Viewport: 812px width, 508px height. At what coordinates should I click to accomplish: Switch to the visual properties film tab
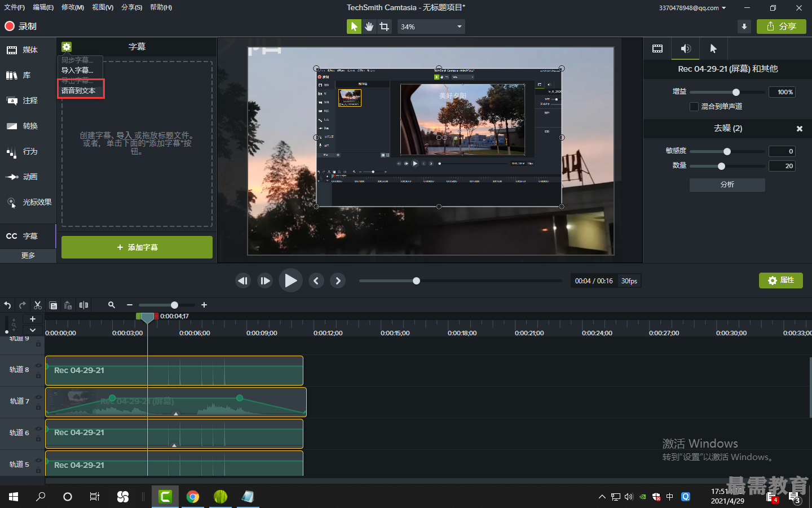(x=657, y=49)
